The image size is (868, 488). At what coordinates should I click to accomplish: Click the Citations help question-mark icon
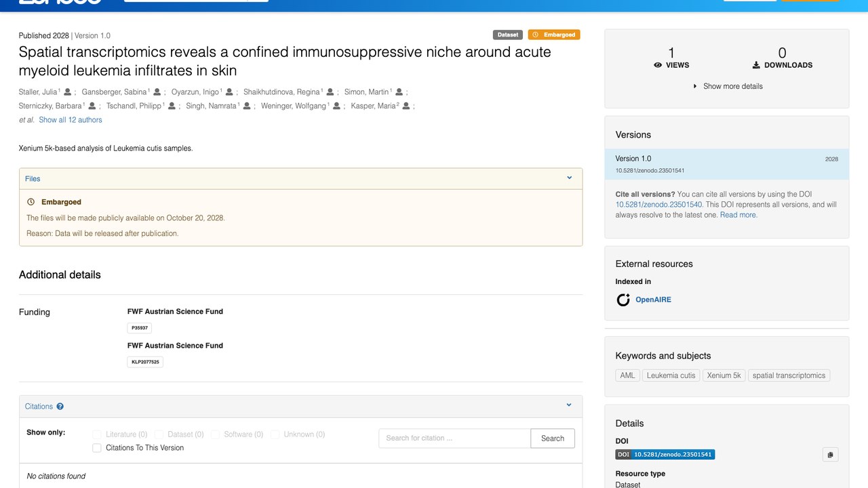[x=60, y=407]
